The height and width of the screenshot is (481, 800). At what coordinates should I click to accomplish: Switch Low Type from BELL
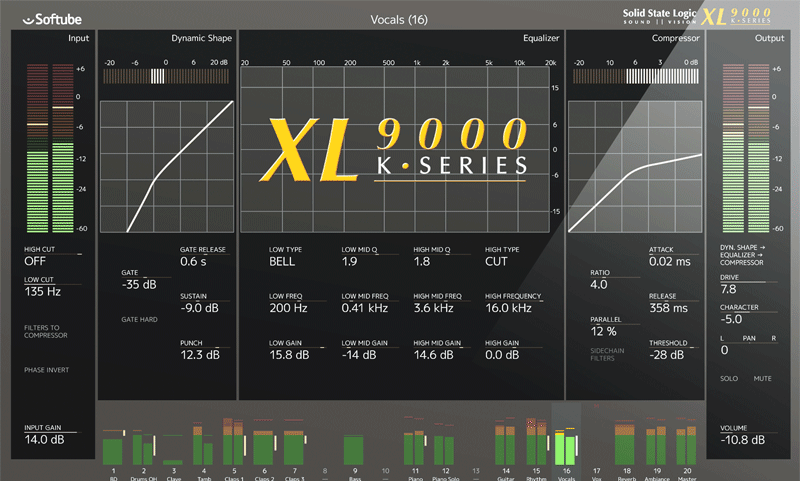click(282, 262)
